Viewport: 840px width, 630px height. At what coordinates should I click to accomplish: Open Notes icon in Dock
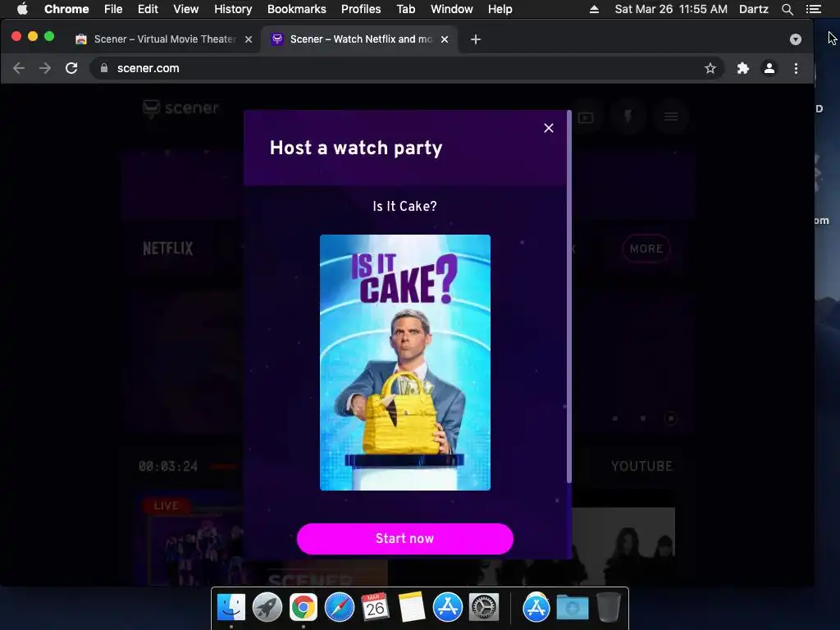point(412,607)
